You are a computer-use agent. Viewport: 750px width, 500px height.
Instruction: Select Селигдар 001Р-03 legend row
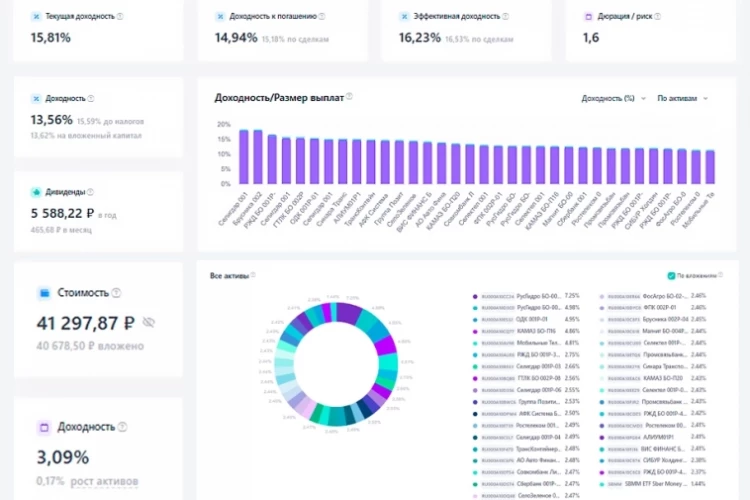tap(526, 367)
